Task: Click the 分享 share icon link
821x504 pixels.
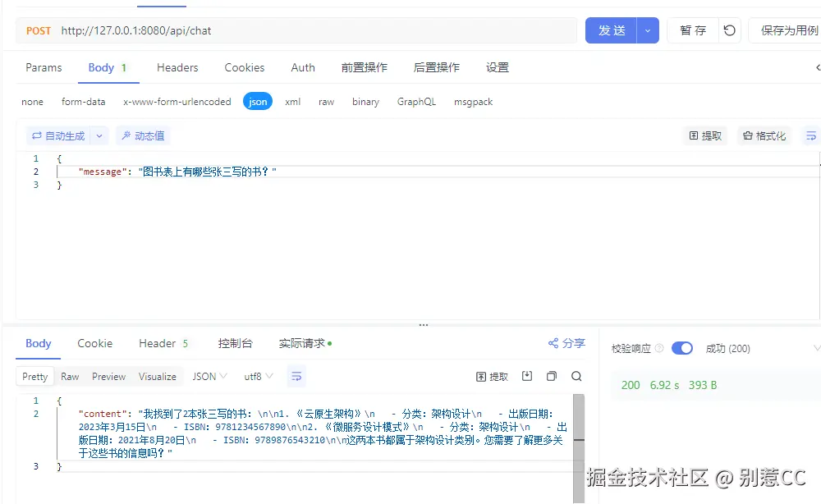Action: 566,343
